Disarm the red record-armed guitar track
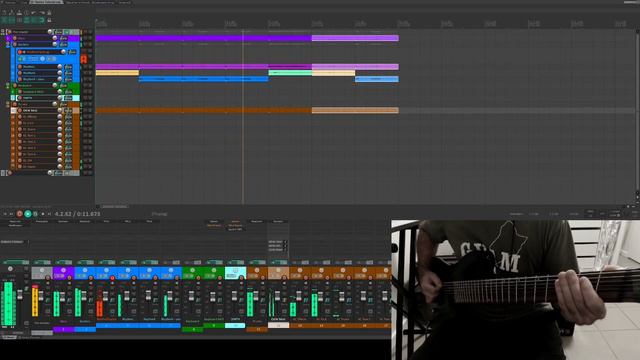Image resolution: width=640 pixels, height=360 pixels. pos(20,52)
